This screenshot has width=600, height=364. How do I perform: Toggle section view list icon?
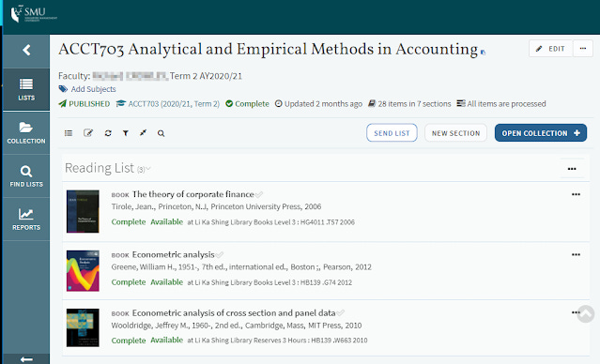69,133
